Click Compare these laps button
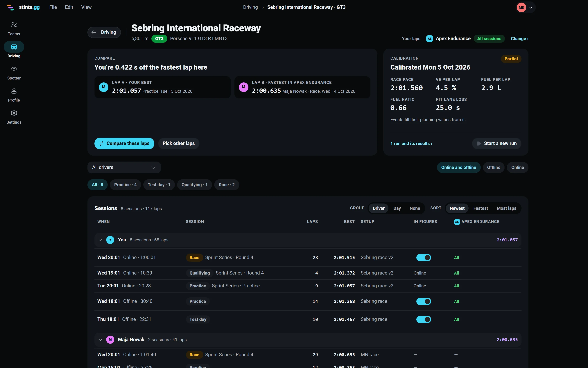 (124, 144)
